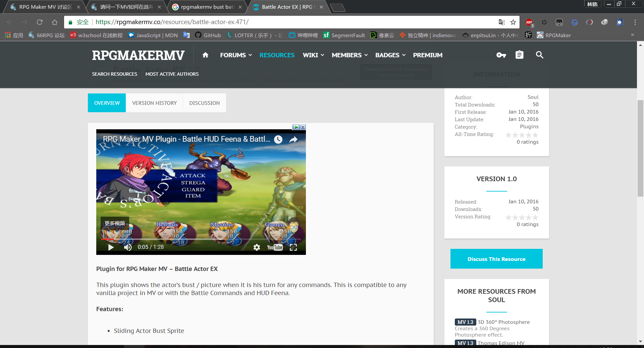The height and width of the screenshot is (348, 644).
Task: Switch to DISCUSSION tab
Action: pos(205,103)
